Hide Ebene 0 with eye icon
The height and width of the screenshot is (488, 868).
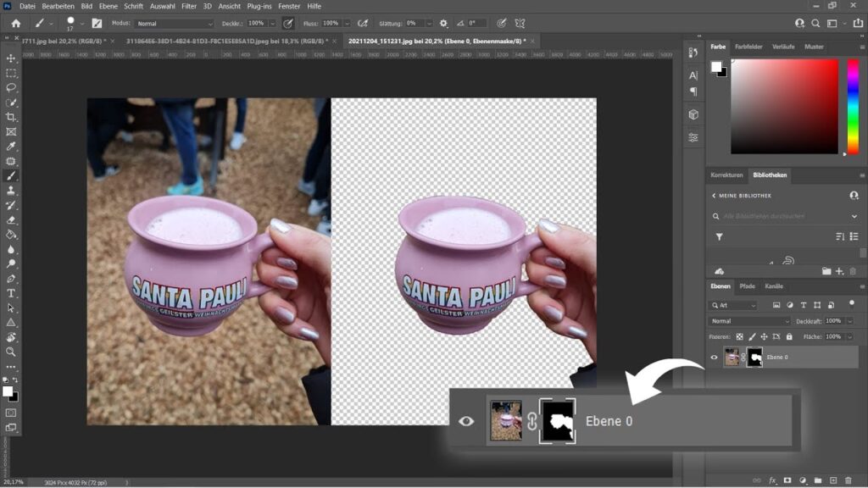[x=714, y=358]
